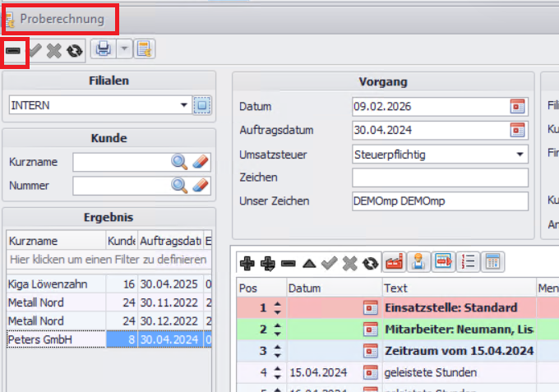Viewport: 559px width, 392px height.
Task: Select the Proberechnung window tab
Action: pyautogui.click(x=62, y=18)
